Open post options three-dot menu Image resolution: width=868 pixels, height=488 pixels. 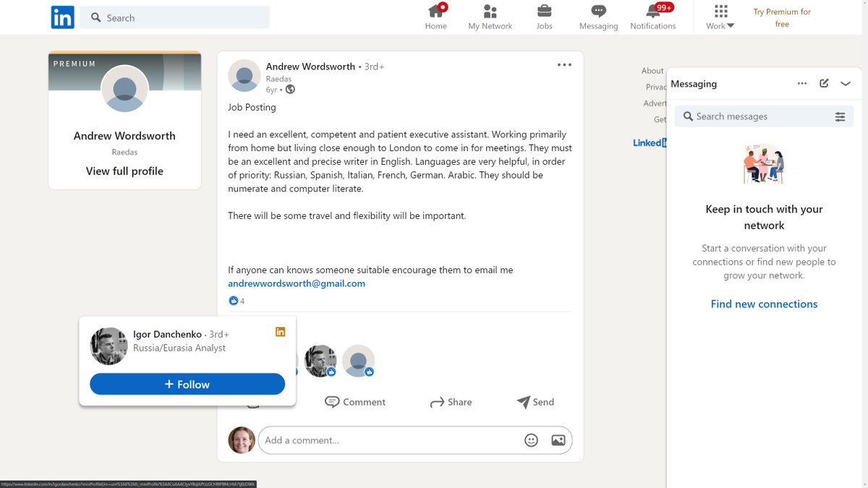[564, 65]
